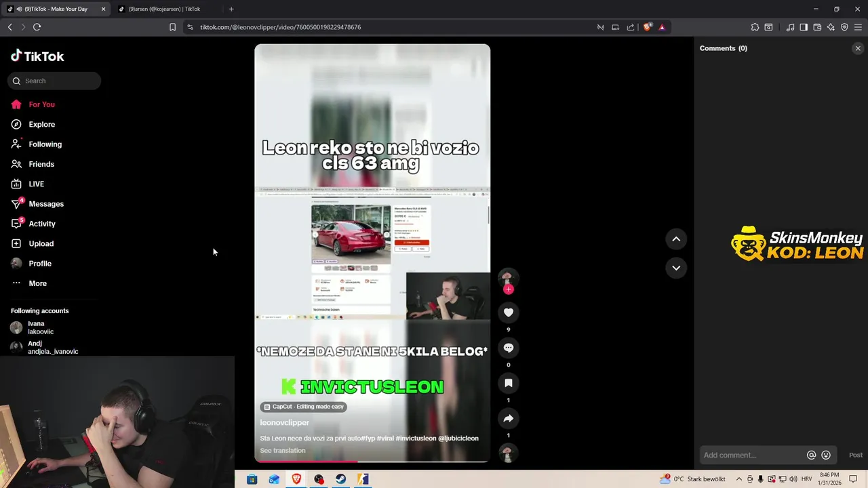Close the Comments panel
Image resolution: width=868 pixels, height=488 pixels.
click(x=858, y=48)
